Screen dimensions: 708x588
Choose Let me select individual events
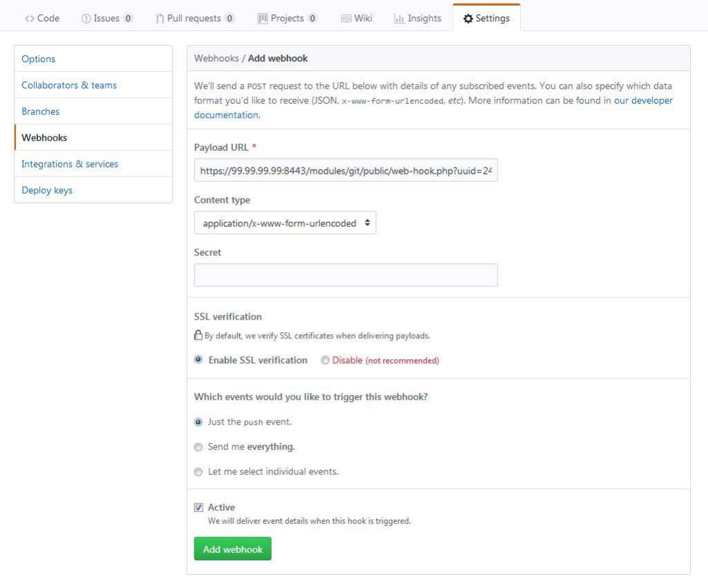tap(198, 472)
